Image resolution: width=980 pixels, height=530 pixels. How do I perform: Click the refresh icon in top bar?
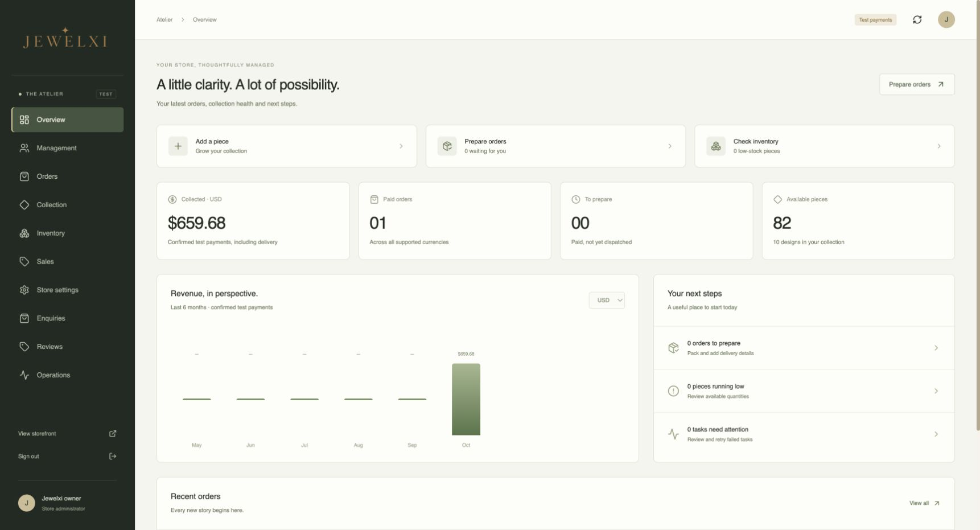point(917,19)
